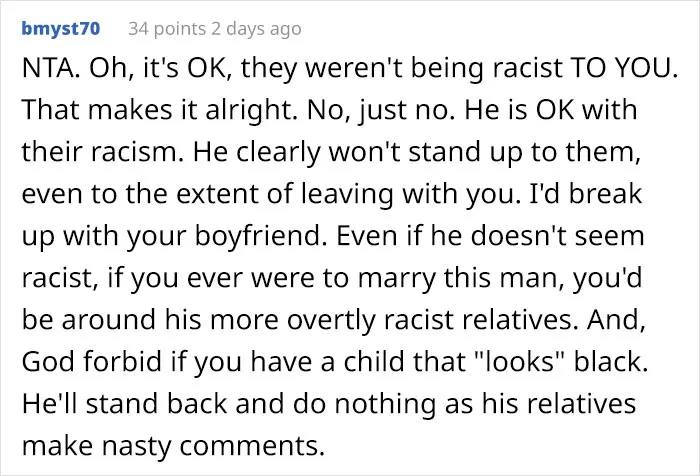Viewport: 700px width, 476px height.
Task: Click the "make nasty comments" final line
Action: point(173,446)
